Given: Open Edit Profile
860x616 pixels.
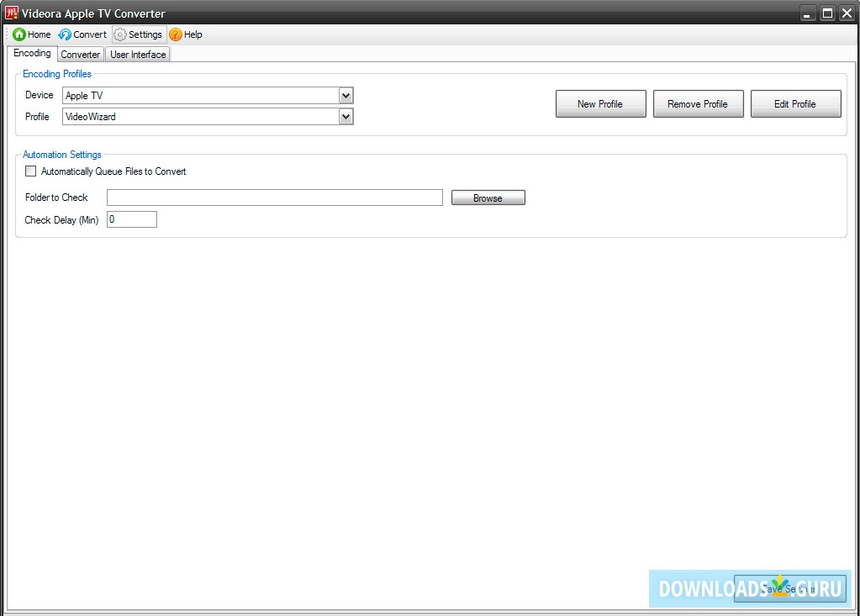Looking at the screenshot, I should [x=796, y=103].
